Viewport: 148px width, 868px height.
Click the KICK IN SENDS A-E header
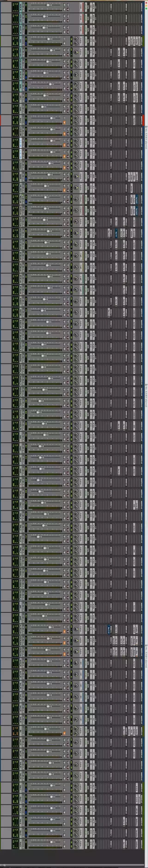[126, 7]
